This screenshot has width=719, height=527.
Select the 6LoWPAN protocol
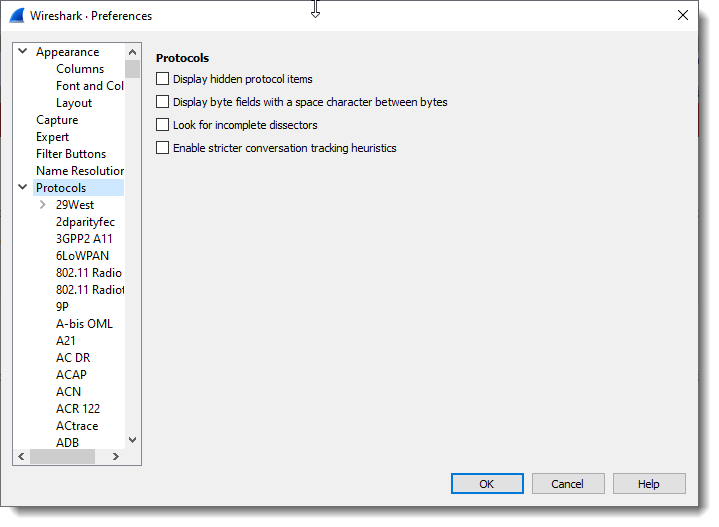coord(82,256)
